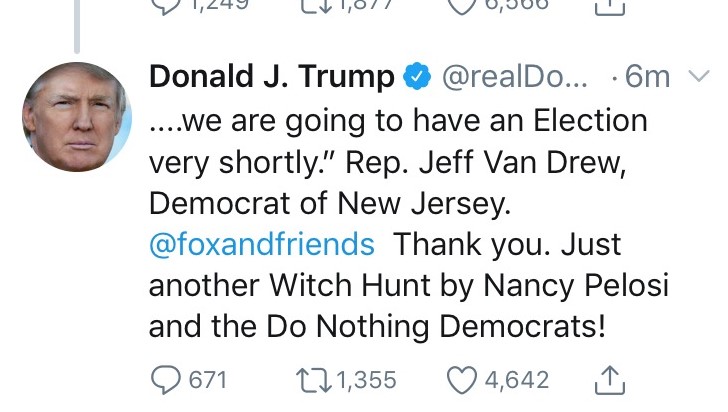The height and width of the screenshot is (412, 728).
Task: Click the 1,355 retweets count
Action: click(x=366, y=380)
